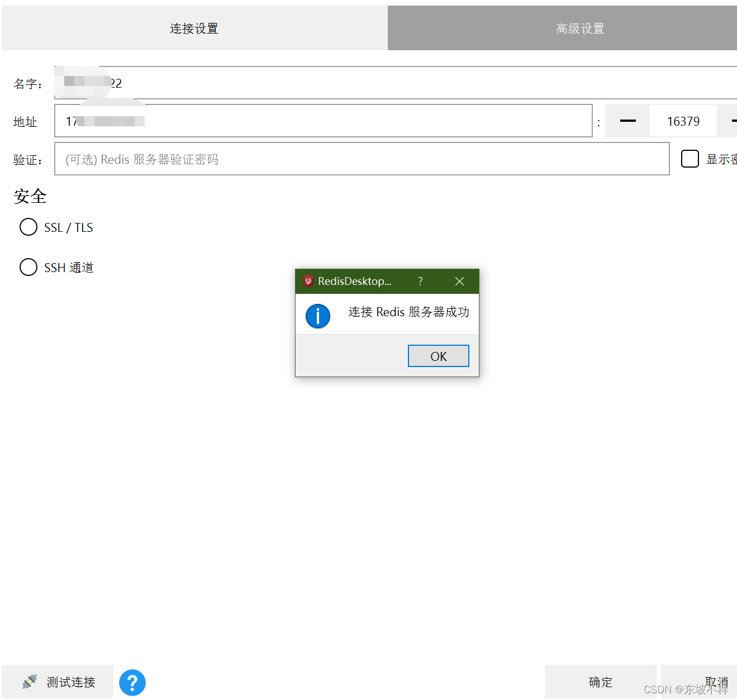The image size is (737, 700).
Task: Click the blue help question mark icon
Action: 132,683
